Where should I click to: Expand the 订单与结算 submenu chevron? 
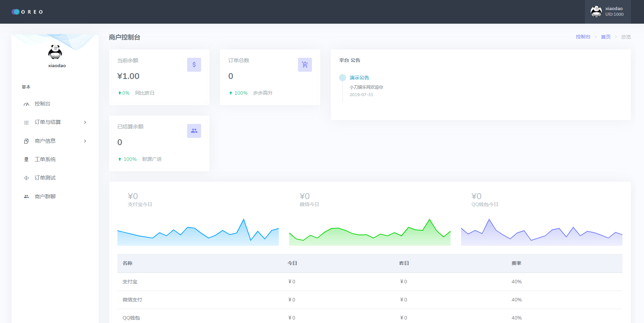[x=85, y=122]
